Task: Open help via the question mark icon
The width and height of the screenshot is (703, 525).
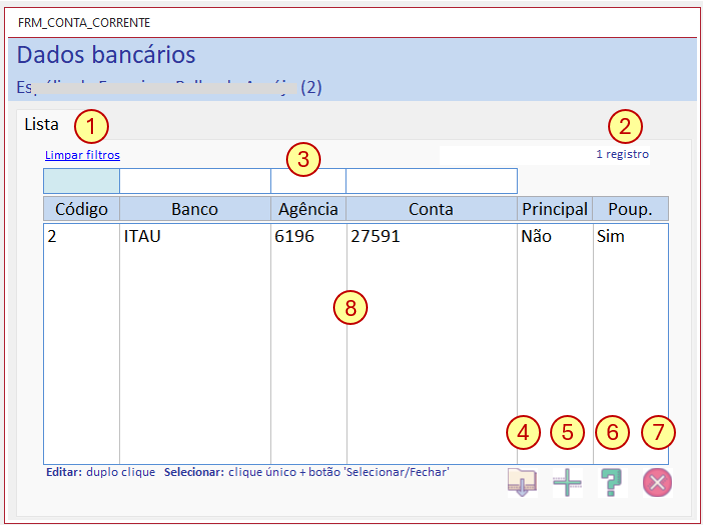Action: click(x=612, y=483)
